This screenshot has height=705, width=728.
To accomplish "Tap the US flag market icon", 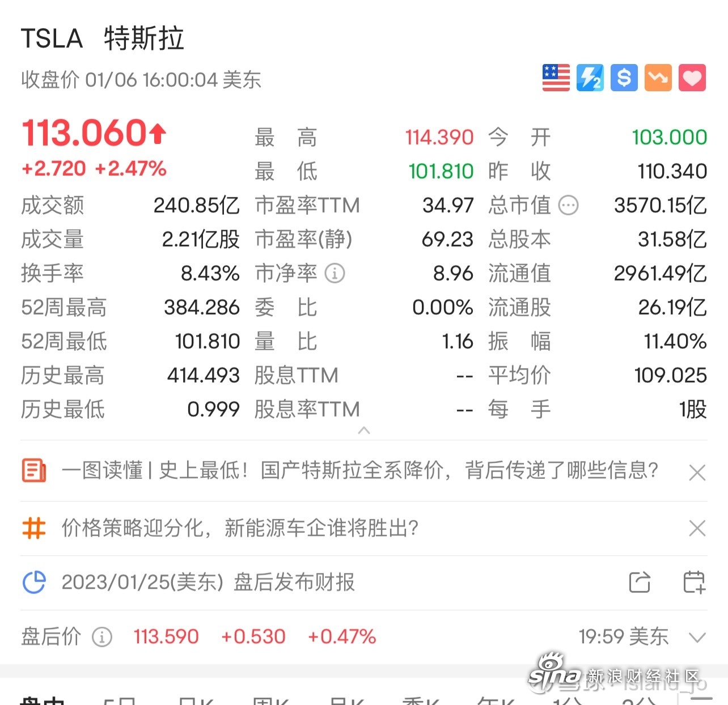I will point(556,78).
